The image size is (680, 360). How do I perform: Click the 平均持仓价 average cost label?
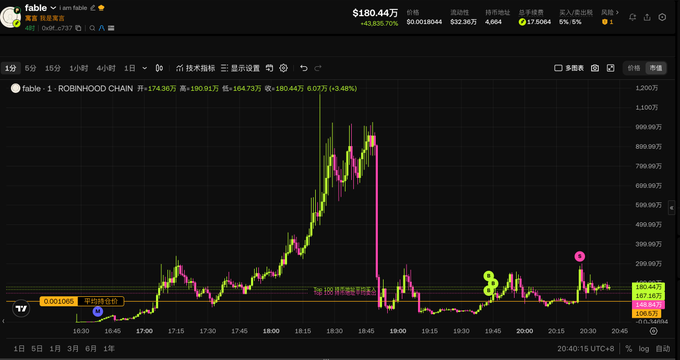pyautogui.click(x=101, y=301)
